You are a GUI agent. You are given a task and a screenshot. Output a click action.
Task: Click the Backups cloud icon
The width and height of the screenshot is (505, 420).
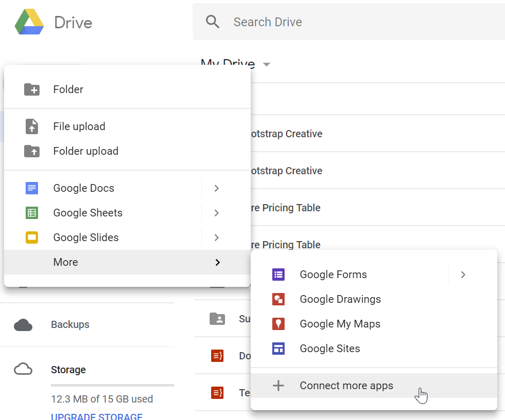(x=23, y=325)
